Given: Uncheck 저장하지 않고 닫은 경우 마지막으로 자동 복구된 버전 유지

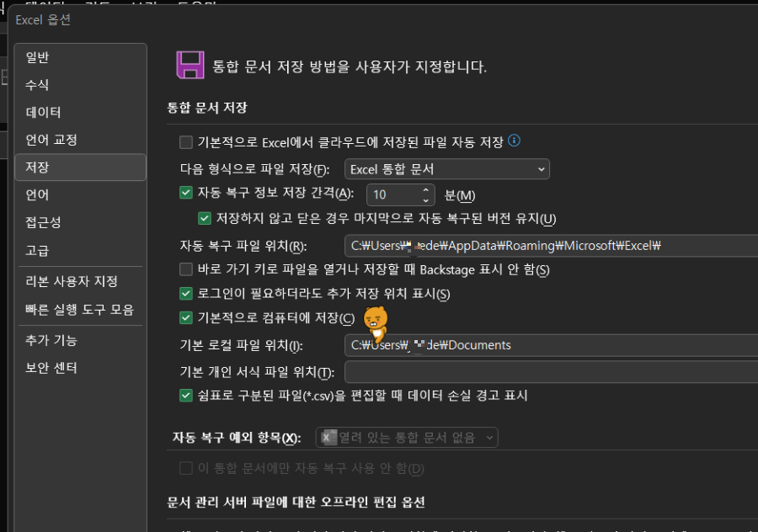Looking at the screenshot, I should [205, 218].
